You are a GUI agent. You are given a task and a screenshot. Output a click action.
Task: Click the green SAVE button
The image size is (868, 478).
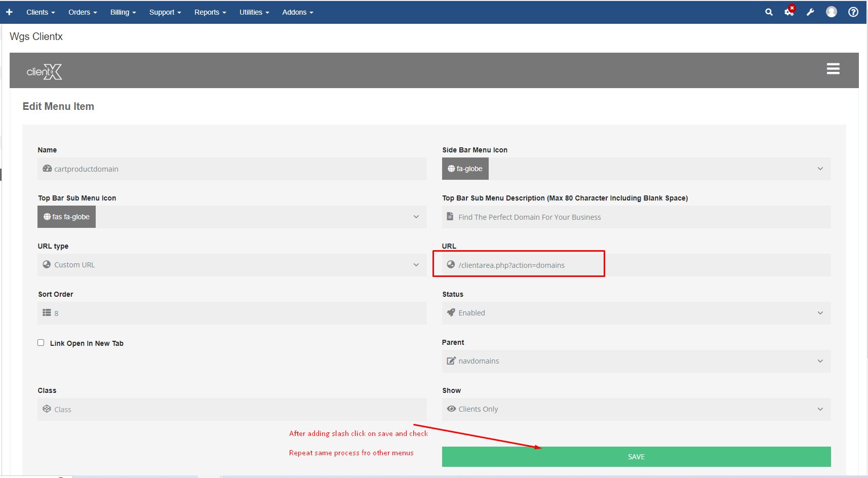point(636,457)
